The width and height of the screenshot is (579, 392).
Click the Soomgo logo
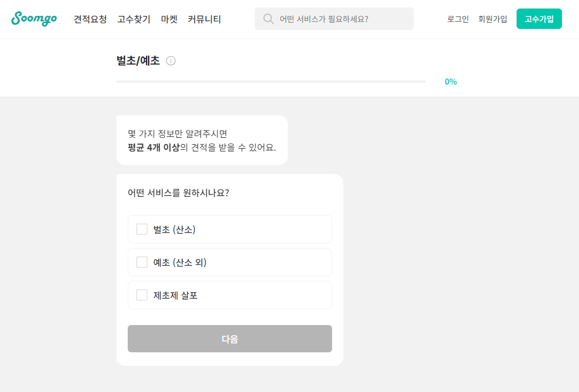click(x=33, y=18)
